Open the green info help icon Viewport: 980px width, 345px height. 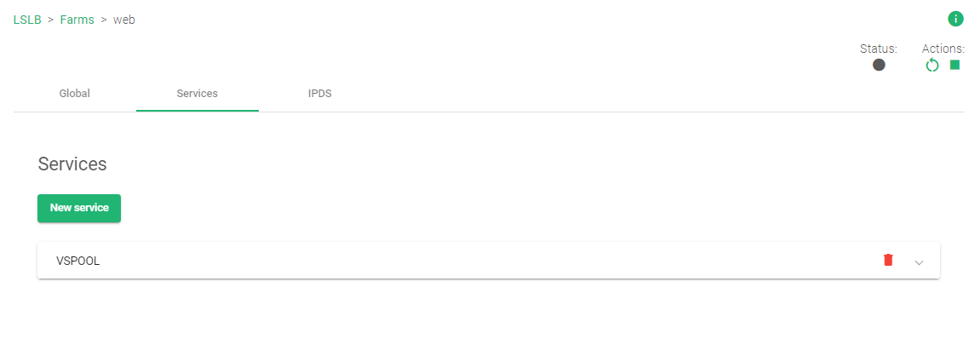955,19
